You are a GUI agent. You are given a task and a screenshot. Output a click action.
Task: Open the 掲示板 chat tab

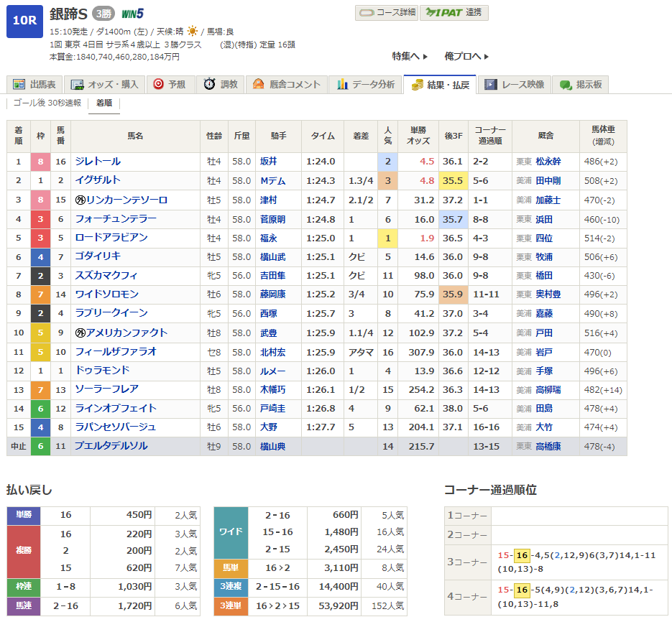pos(581,85)
